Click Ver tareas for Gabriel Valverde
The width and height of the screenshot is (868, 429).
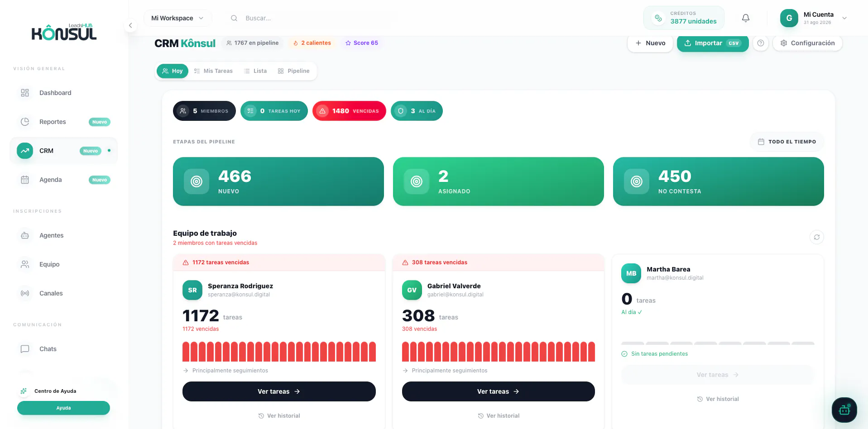pyautogui.click(x=499, y=391)
